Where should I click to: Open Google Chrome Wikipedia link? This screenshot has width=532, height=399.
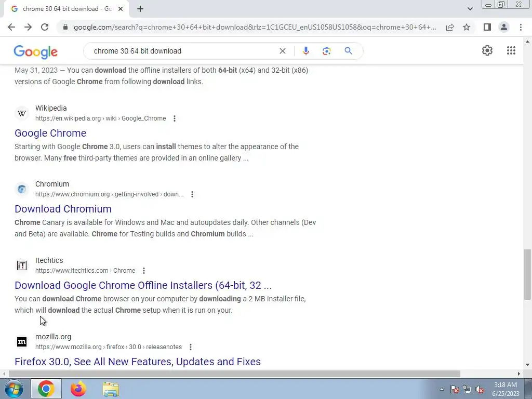coord(50,133)
